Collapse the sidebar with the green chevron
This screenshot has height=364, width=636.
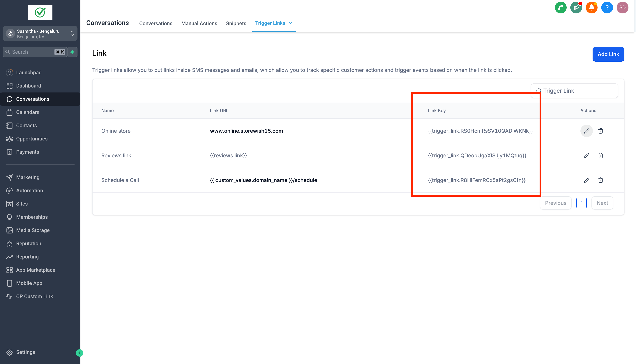click(79, 353)
